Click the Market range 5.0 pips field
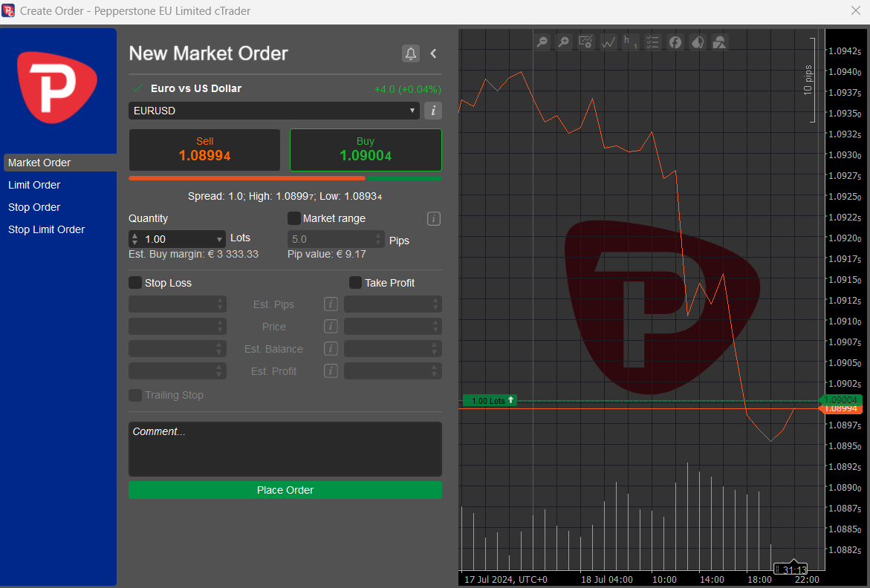 pos(336,239)
